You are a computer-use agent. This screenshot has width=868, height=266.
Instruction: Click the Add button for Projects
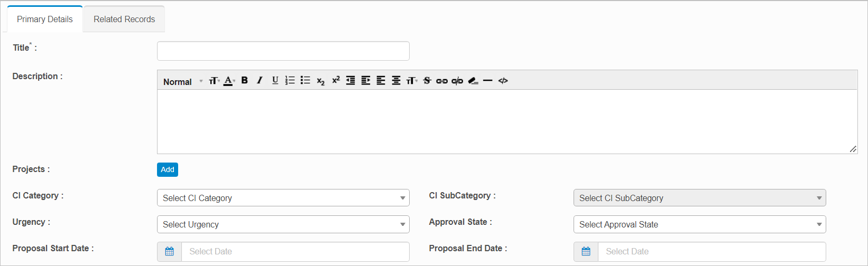(168, 169)
